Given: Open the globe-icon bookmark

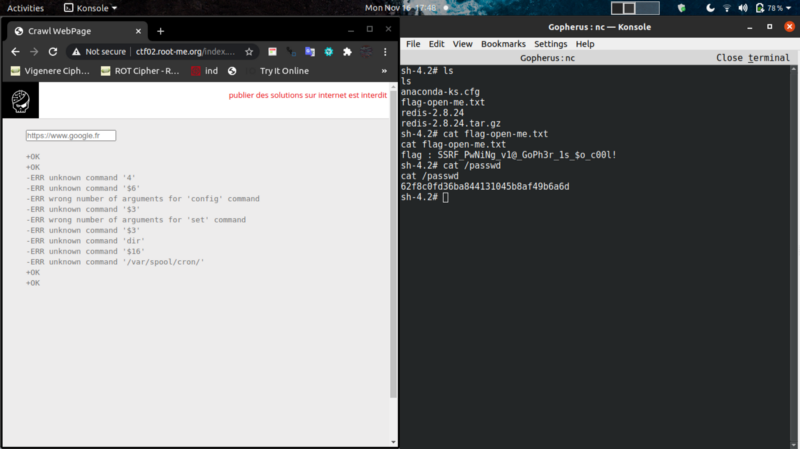Looking at the screenshot, I should click(232, 71).
